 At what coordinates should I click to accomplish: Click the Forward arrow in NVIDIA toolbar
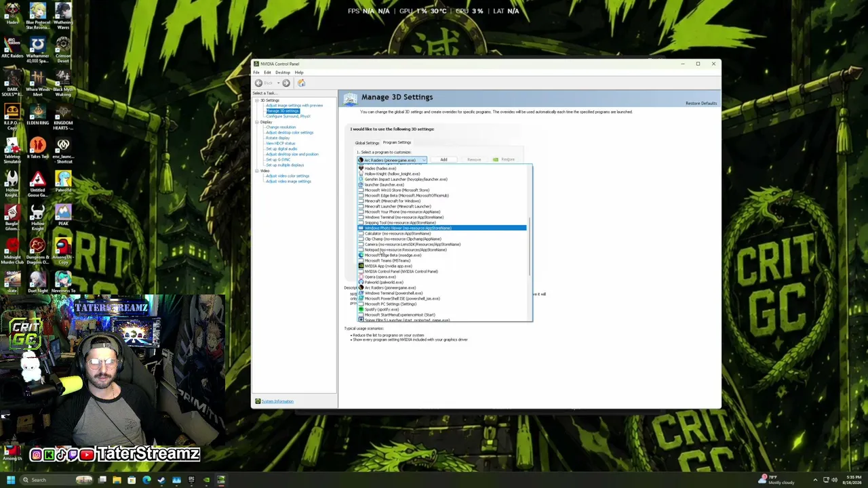[285, 83]
